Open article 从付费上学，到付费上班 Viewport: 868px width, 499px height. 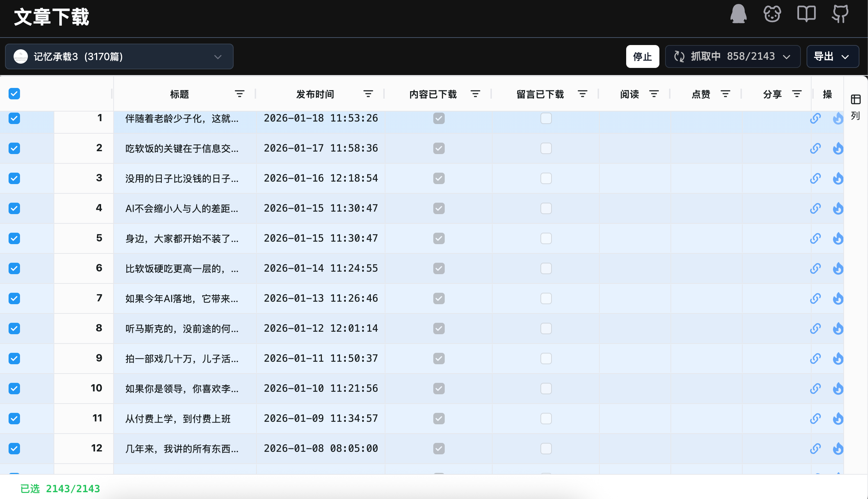click(x=178, y=418)
